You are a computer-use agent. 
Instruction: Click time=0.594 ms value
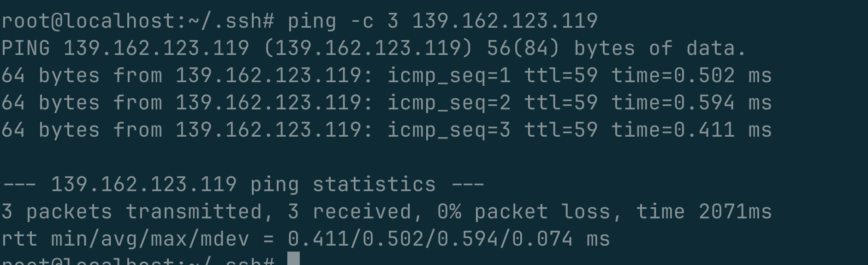point(691,103)
